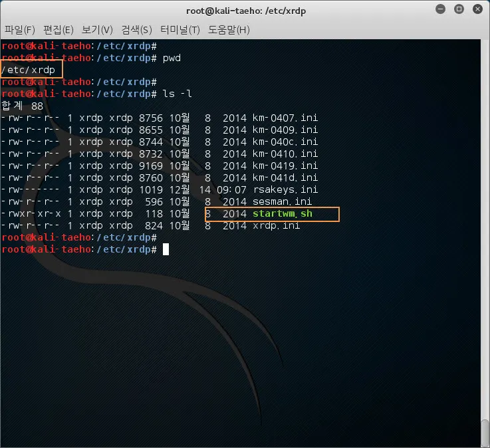Click file size 118 of startwm.sh
490x448 pixels.
154,213
